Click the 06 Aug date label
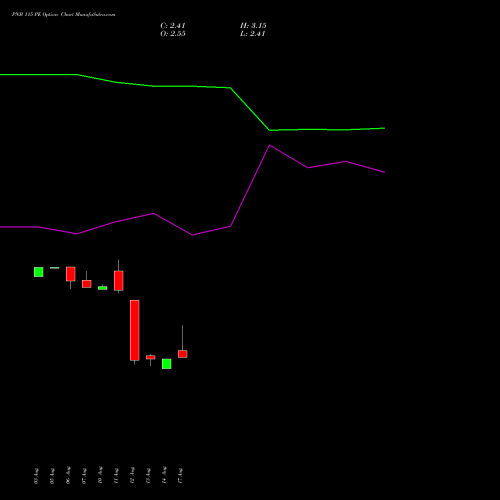The image size is (500, 500). [68, 475]
